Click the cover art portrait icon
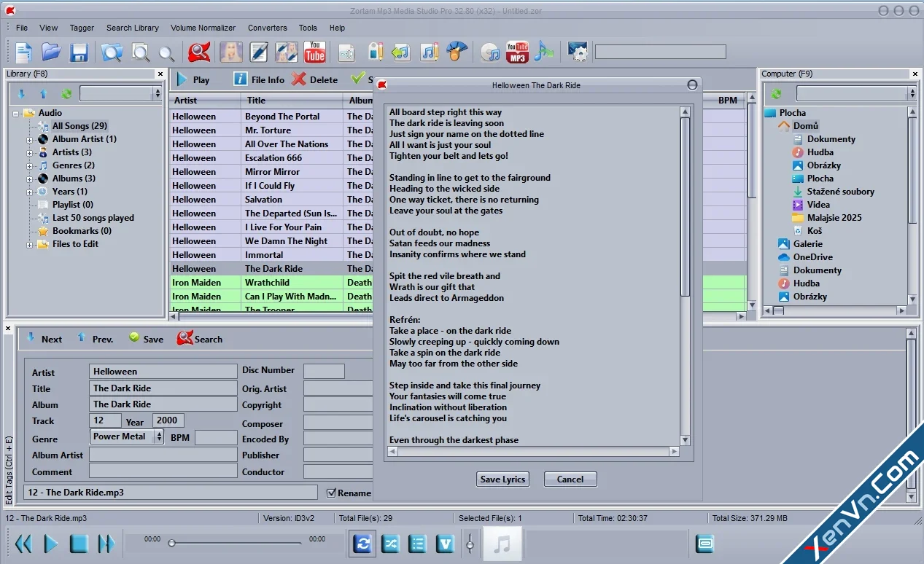This screenshot has height=564, width=924. [231, 52]
